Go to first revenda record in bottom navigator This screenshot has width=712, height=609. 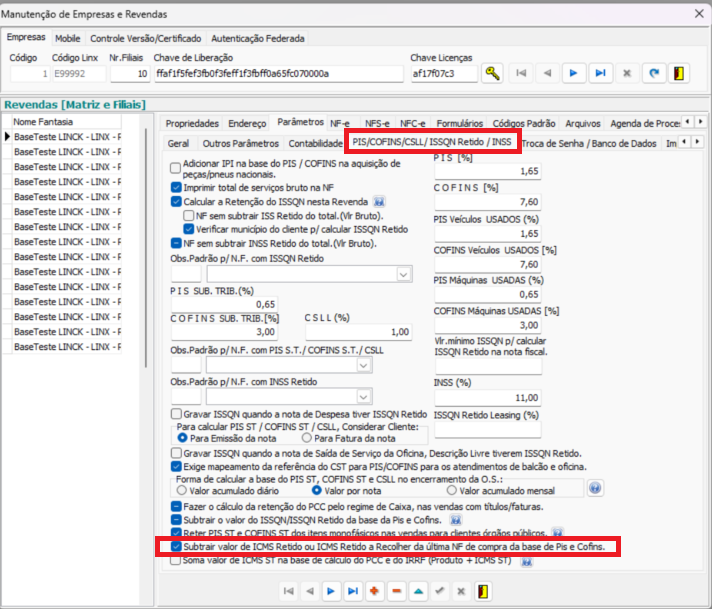point(288,591)
